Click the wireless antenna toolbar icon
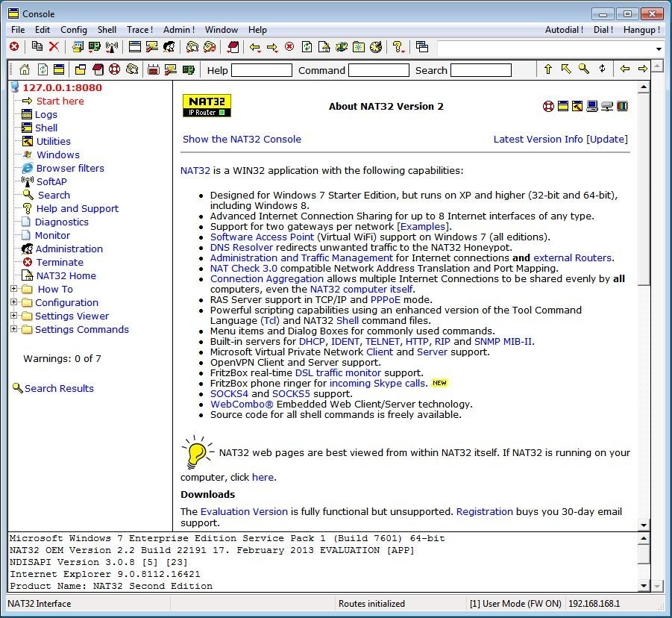Image resolution: width=672 pixels, height=618 pixels. click(x=112, y=47)
